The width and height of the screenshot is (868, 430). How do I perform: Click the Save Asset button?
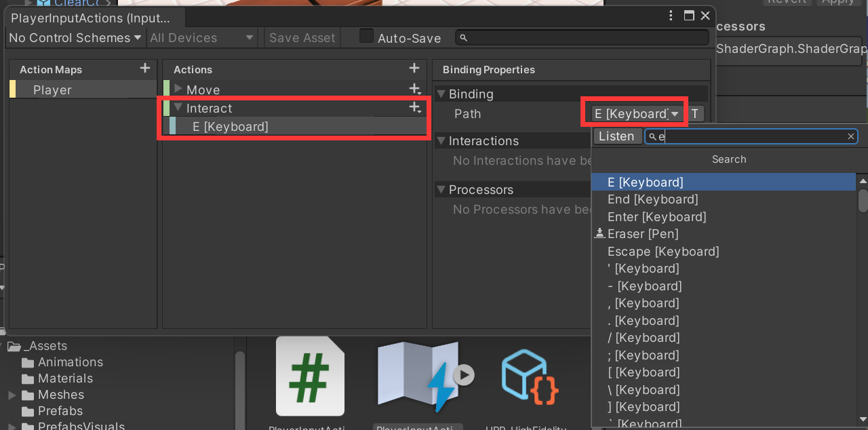(x=302, y=38)
